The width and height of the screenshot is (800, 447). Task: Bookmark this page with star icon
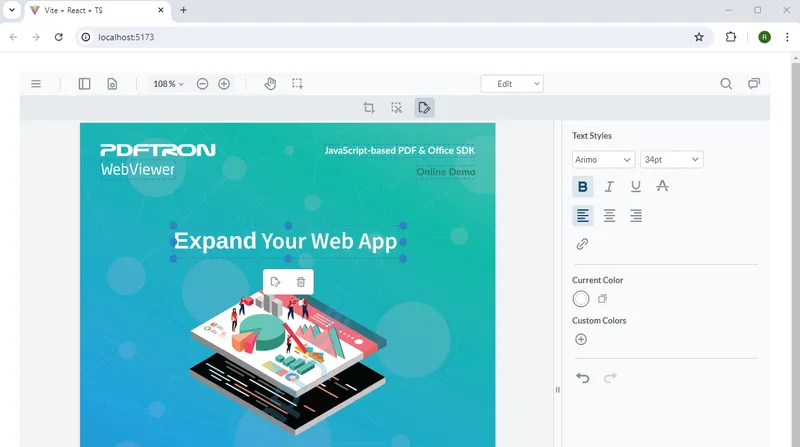click(699, 37)
